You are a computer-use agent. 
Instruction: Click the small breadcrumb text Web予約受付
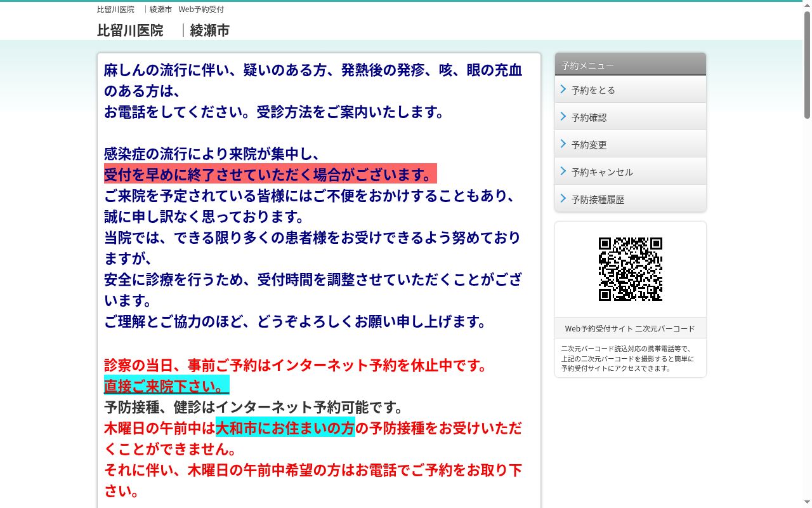201,10
